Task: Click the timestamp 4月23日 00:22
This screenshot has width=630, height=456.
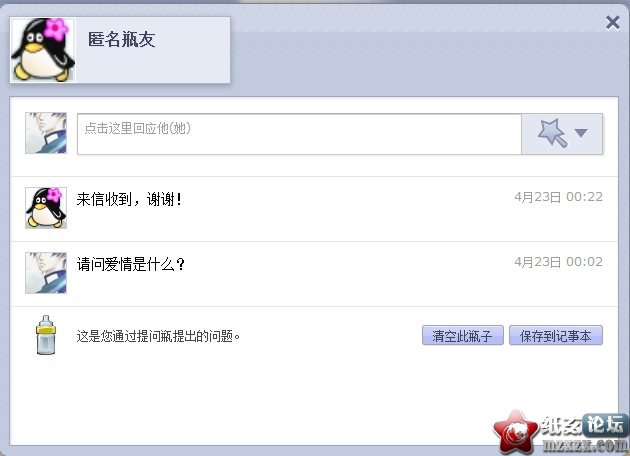Action: click(x=558, y=197)
